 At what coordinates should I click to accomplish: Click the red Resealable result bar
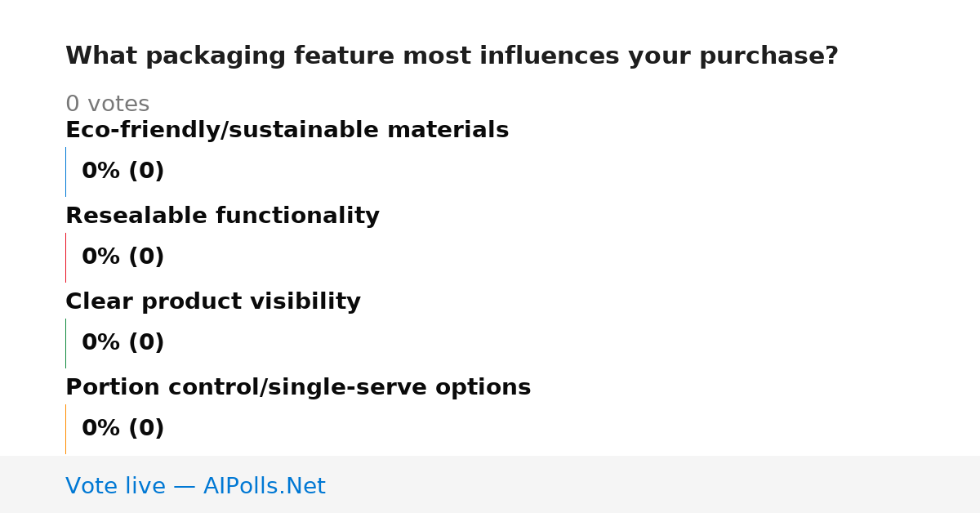tap(65, 257)
